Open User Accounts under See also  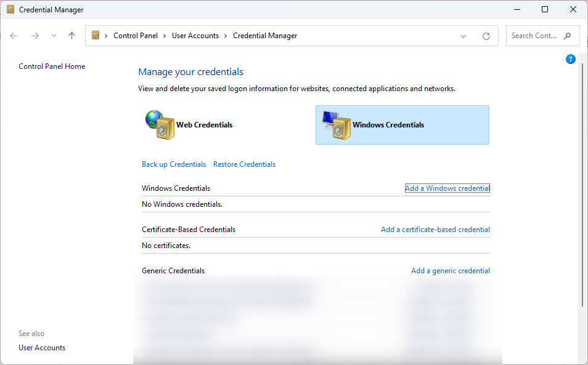tap(42, 348)
